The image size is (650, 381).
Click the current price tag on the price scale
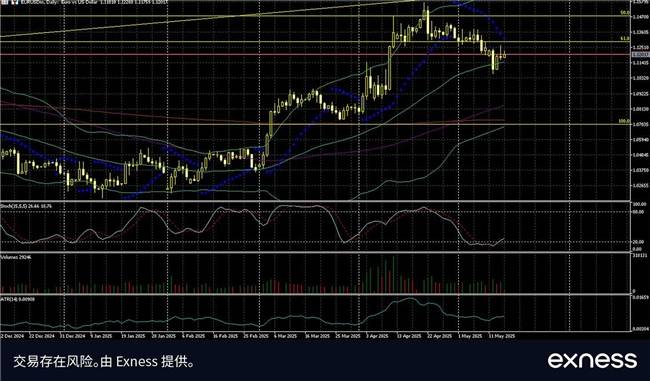pos(640,54)
